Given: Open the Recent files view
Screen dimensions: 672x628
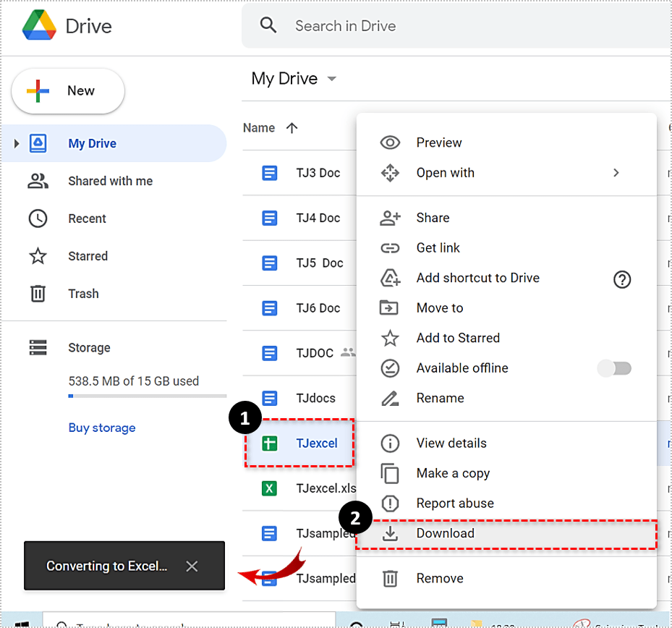Looking at the screenshot, I should (87, 218).
